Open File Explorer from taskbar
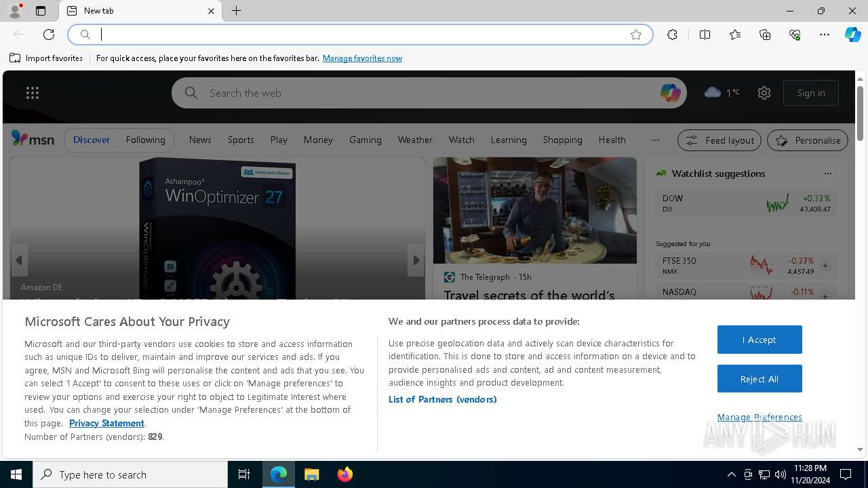 (311, 474)
